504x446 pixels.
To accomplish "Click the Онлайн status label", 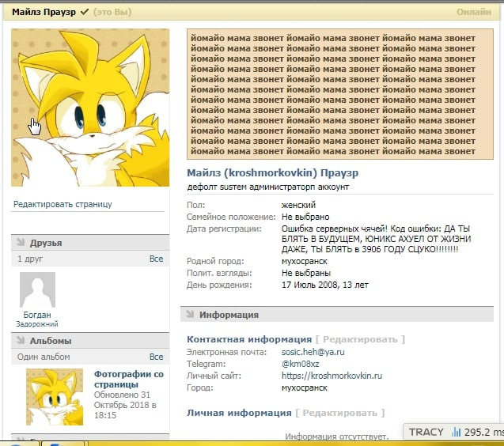I will coord(474,12).
